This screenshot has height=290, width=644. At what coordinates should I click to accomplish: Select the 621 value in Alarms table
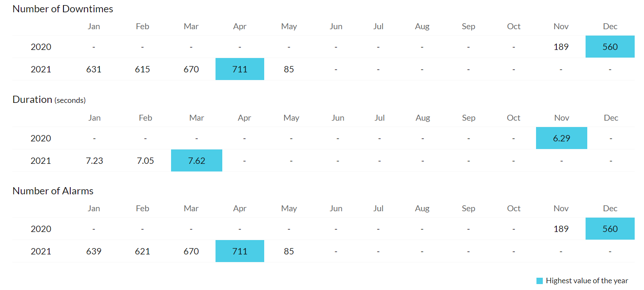[x=142, y=251]
